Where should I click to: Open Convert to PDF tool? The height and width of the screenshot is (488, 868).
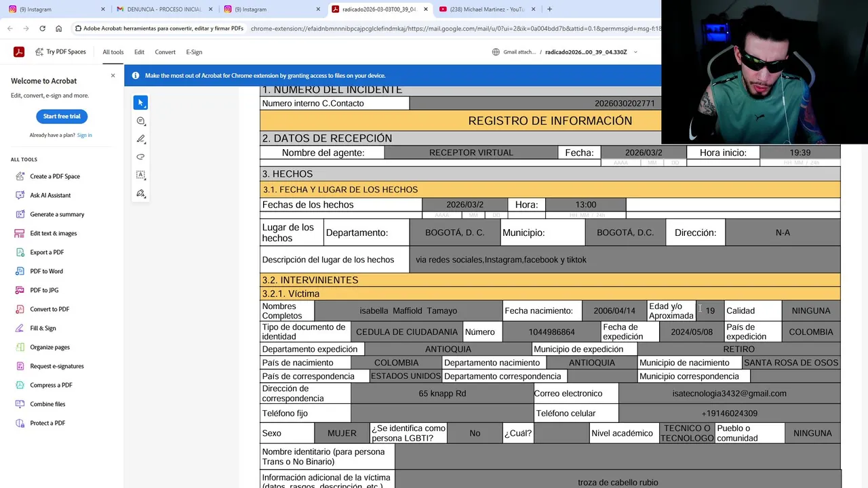pyautogui.click(x=50, y=309)
